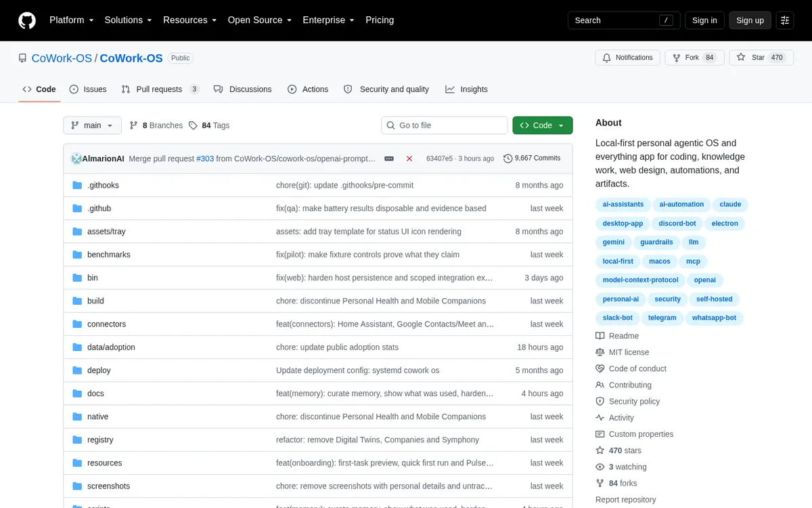Click the Activity pulse icon
Viewport: 812px width, 508px height.
tap(600, 418)
